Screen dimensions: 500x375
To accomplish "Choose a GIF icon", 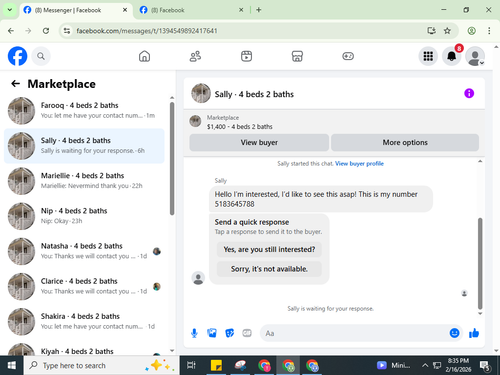I will point(247,333).
